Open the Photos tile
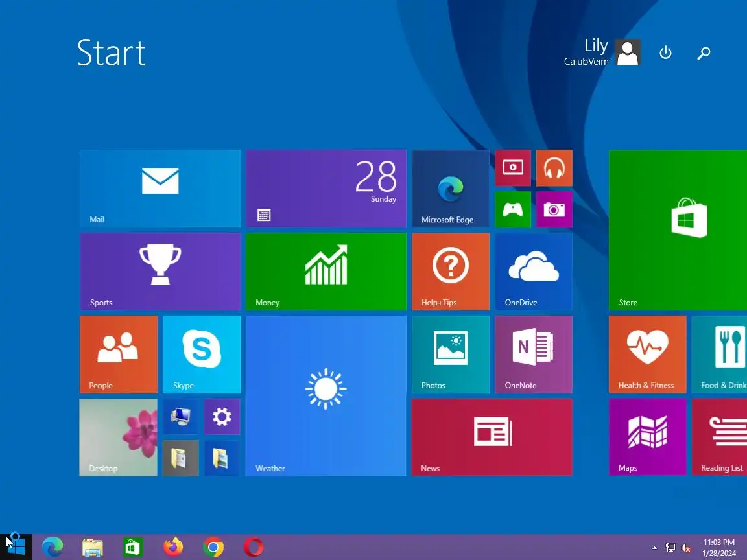Viewport: 747px width, 560px height. pos(451,355)
